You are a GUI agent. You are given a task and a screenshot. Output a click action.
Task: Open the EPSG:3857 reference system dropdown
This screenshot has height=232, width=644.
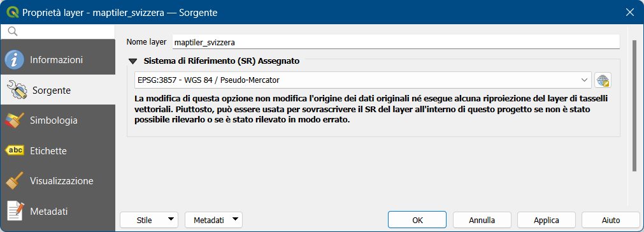pos(363,80)
